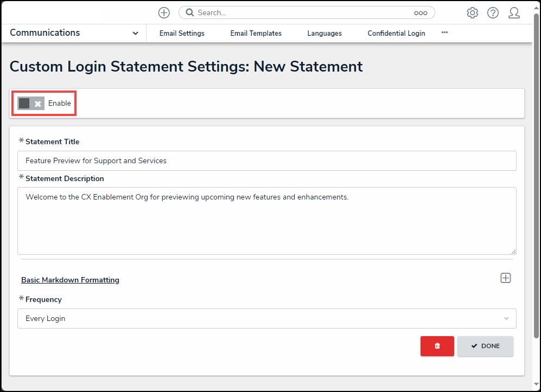Select the Confidential Login tab
This screenshot has height=392, width=541.
(396, 34)
